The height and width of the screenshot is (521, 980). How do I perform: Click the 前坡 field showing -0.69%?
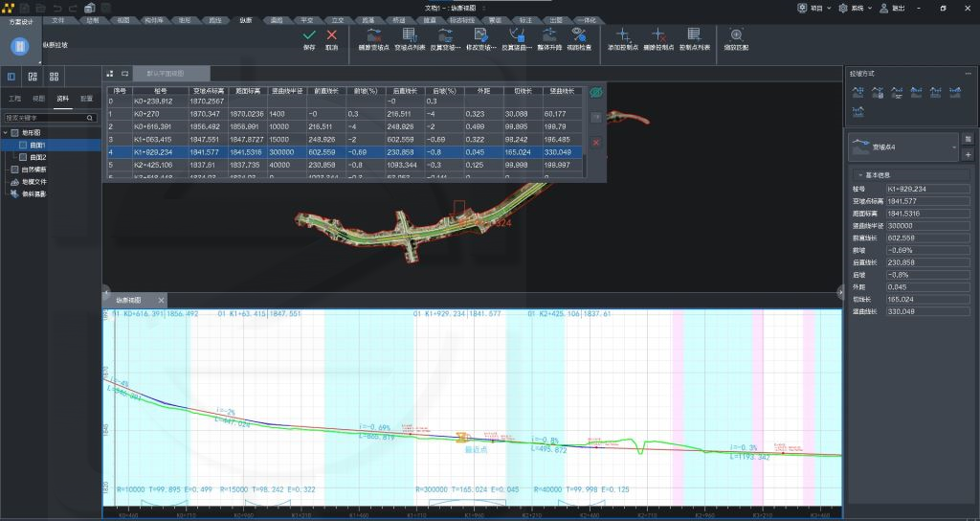(x=927, y=250)
